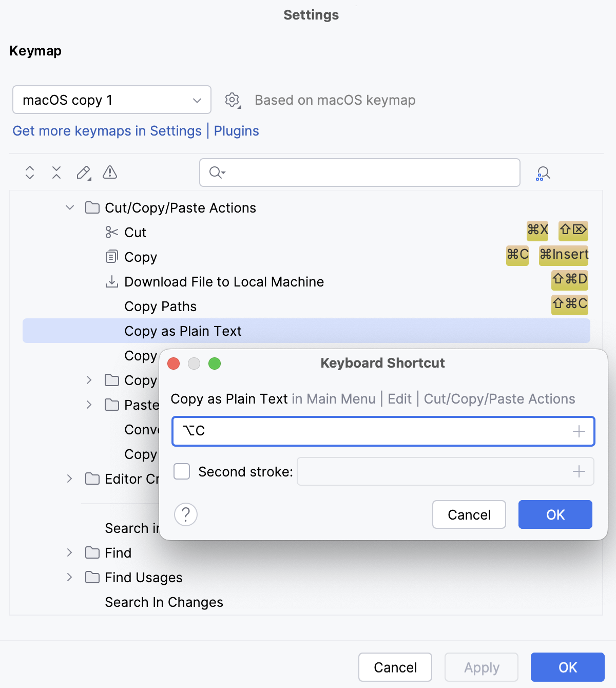616x688 pixels.
Task: Expand the Find folder
Action: pos(70,553)
